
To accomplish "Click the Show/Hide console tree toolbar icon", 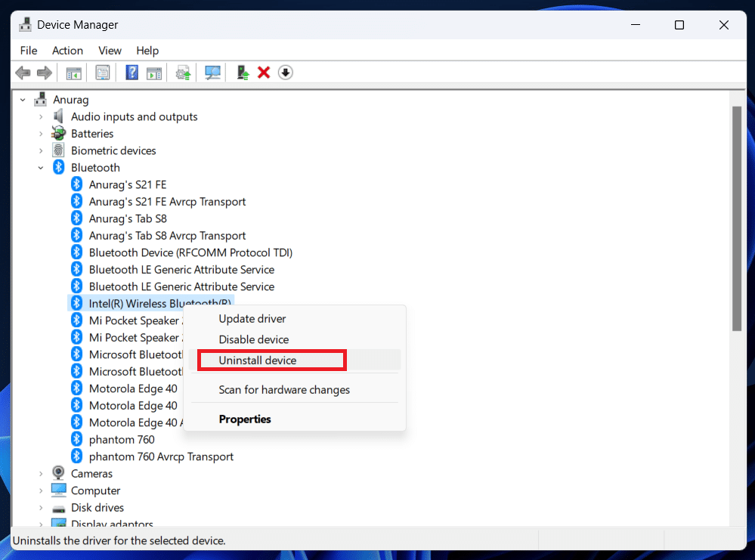I will [73, 72].
